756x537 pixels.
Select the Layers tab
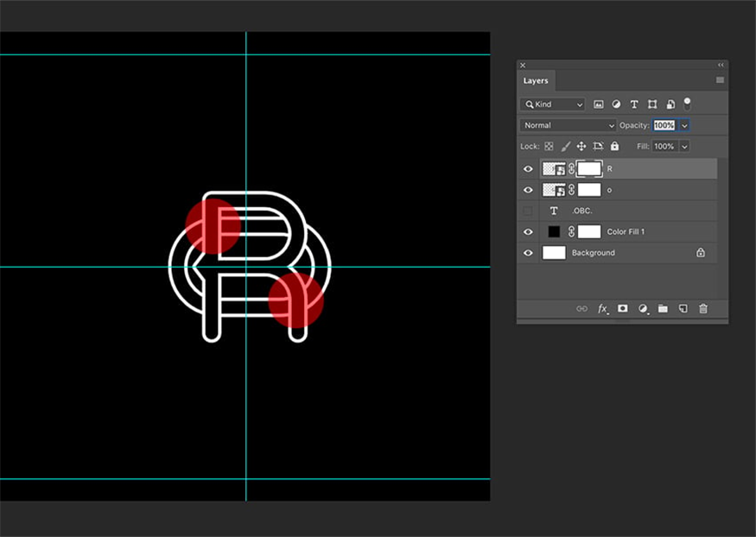pos(536,80)
